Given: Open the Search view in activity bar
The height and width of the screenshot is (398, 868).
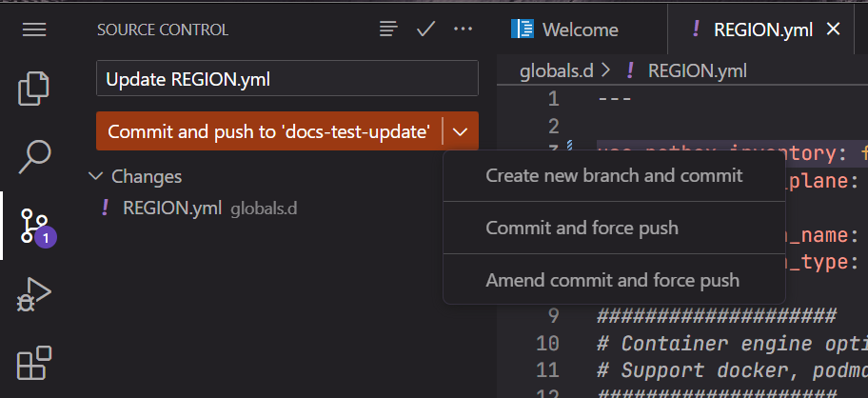Looking at the screenshot, I should click(x=35, y=157).
